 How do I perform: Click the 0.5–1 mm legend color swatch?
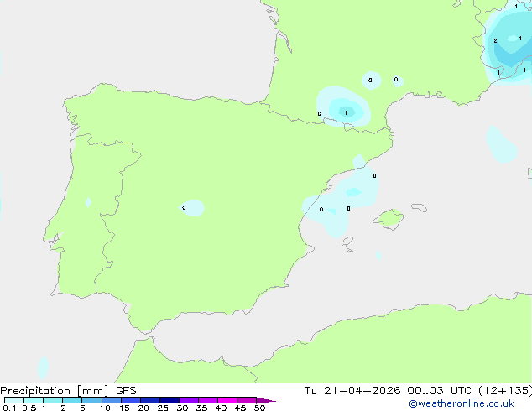click(x=34, y=400)
